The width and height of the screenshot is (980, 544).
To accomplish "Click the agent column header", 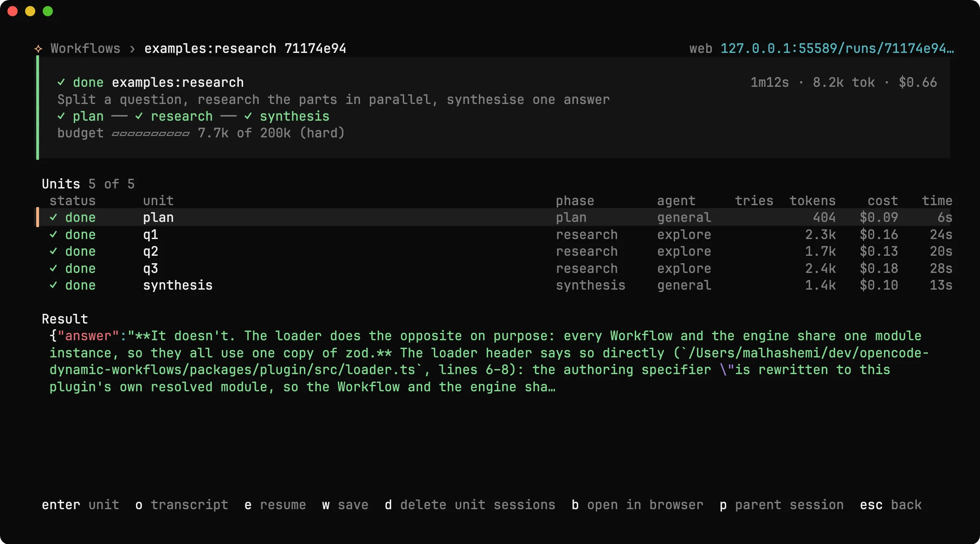I will tap(676, 201).
